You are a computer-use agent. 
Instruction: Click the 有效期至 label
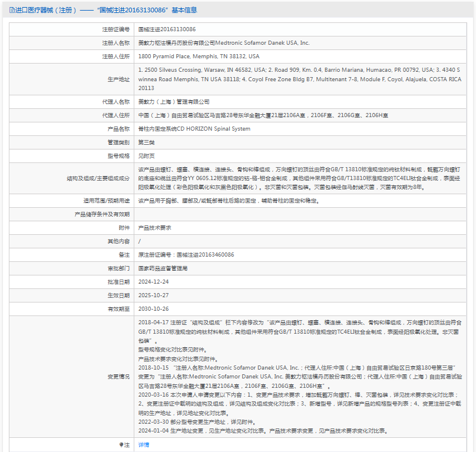[118, 309]
